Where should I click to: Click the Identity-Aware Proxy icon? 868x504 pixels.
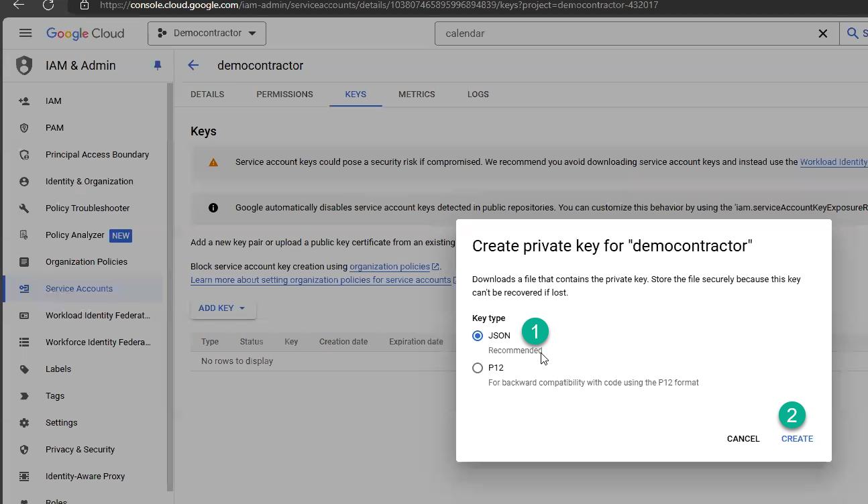click(x=24, y=477)
